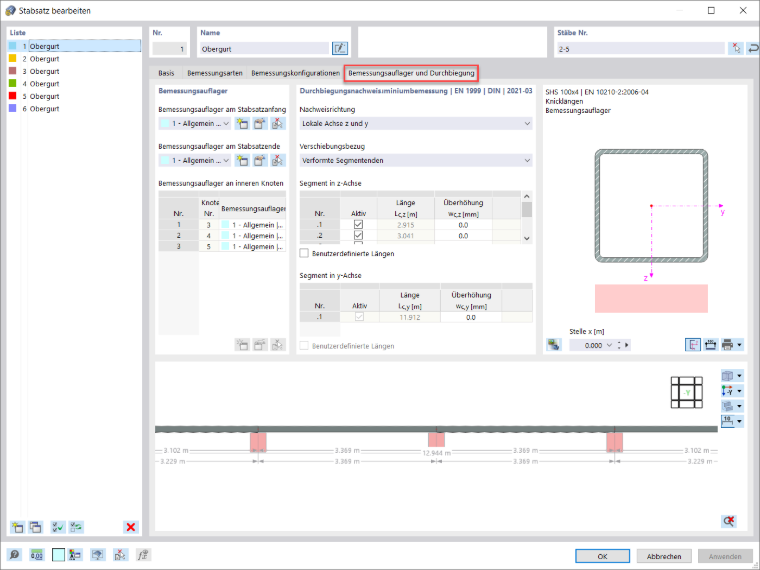Click the select members icon beside Stäbe Nr.
Viewport: 760px width, 570px height.
pyautogui.click(x=736, y=48)
